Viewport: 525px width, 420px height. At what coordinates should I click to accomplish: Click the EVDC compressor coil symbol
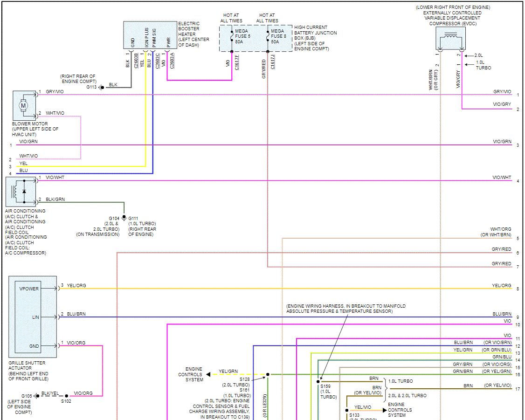pyautogui.click(x=450, y=38)
